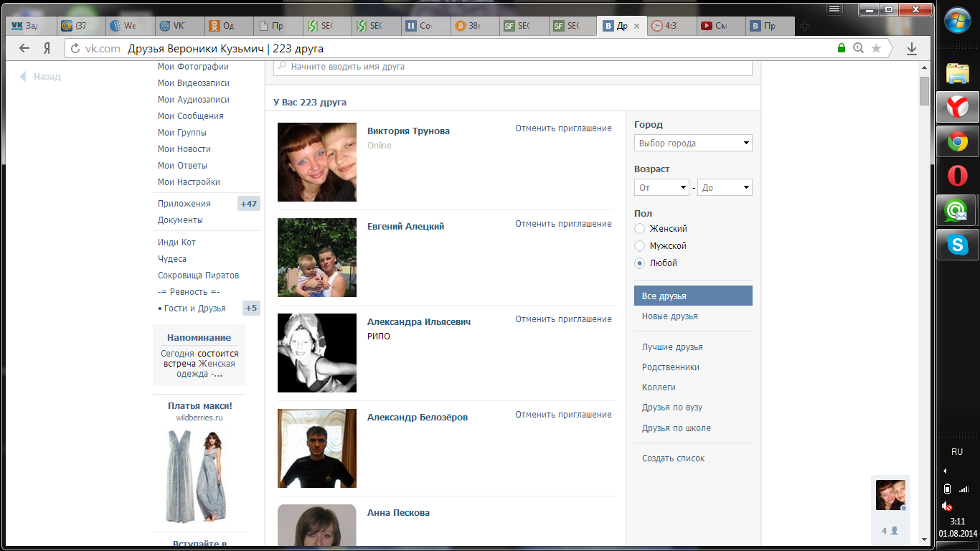Close the active 'Др' VK tab
The width and height of the screenshot is (980, 551).
(x=636, y=27)
